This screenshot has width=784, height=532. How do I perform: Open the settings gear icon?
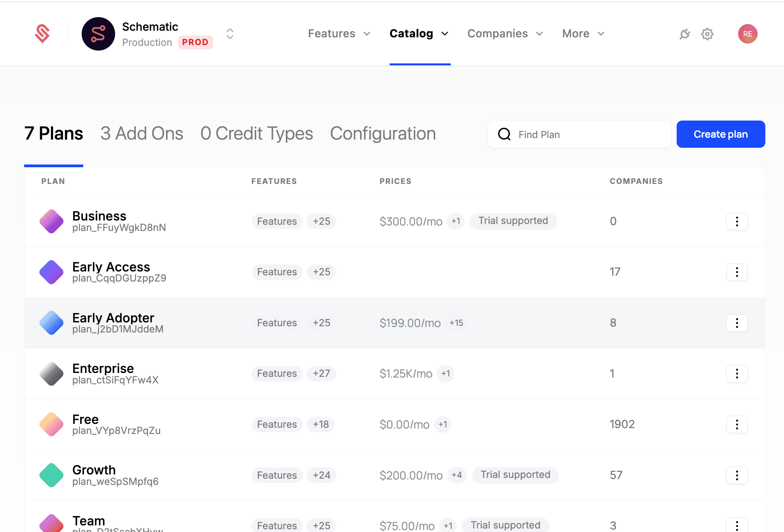click(x=707, y=34)
